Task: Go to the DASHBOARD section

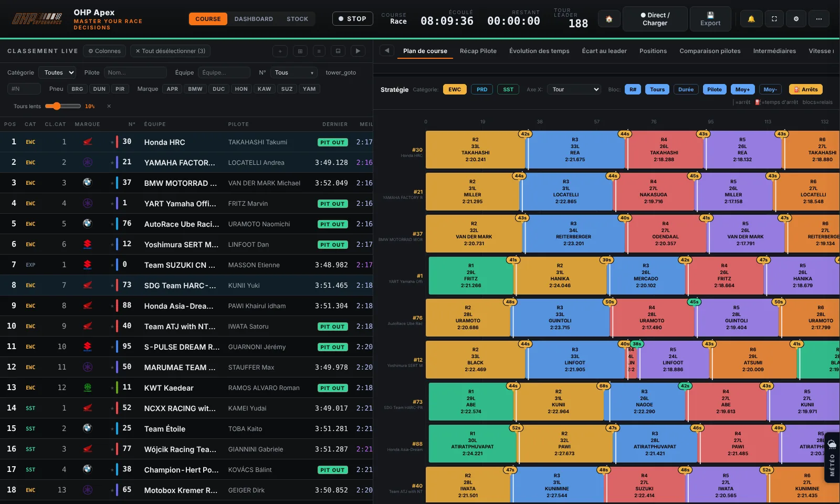Action: (254, 19)
